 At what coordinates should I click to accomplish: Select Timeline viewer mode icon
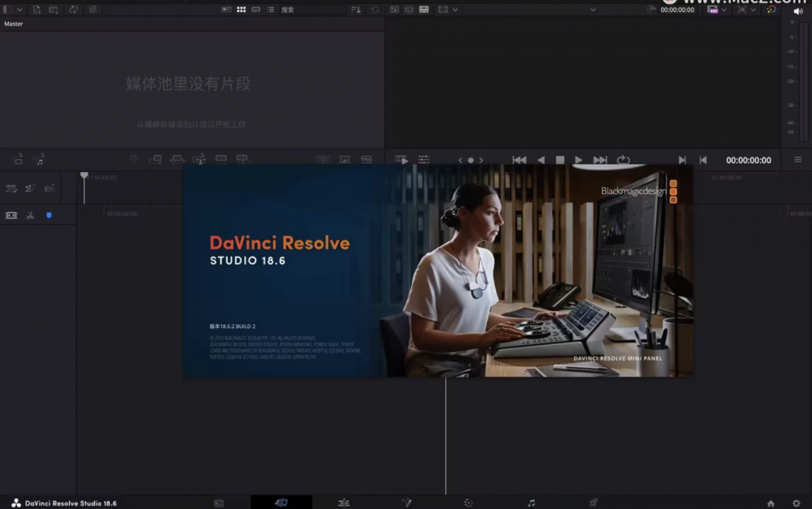coord(424,10)
